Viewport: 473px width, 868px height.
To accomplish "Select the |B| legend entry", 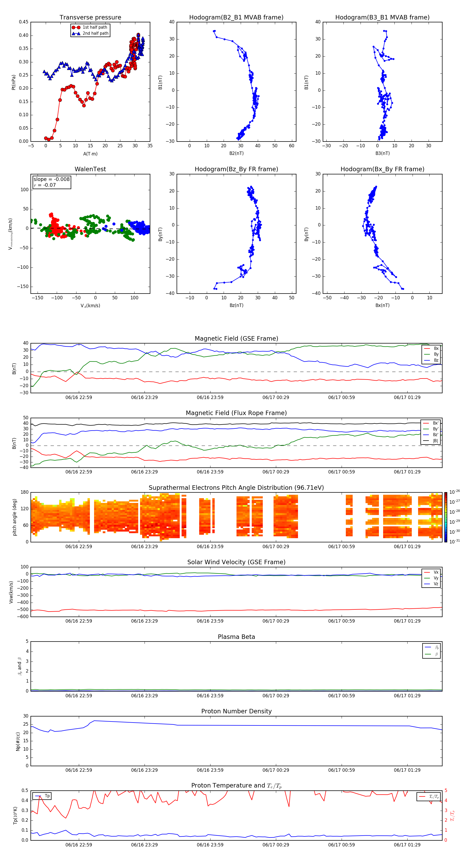I will (431, 441).
